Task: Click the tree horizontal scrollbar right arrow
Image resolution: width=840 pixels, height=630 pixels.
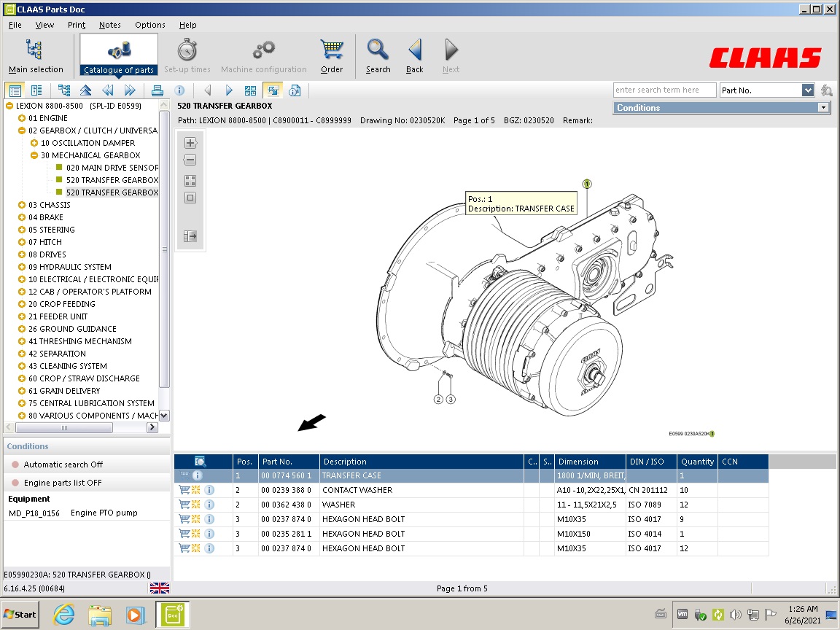Action: [152, 427]
